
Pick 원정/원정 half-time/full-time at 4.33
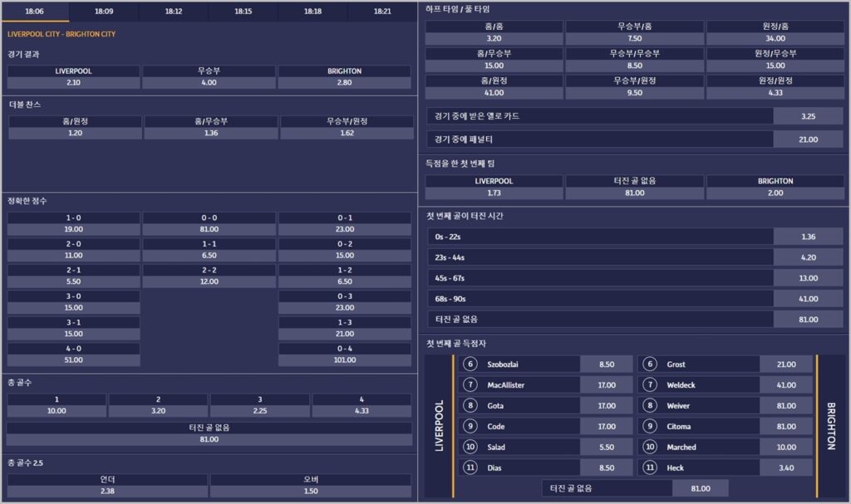pos(775,87)
